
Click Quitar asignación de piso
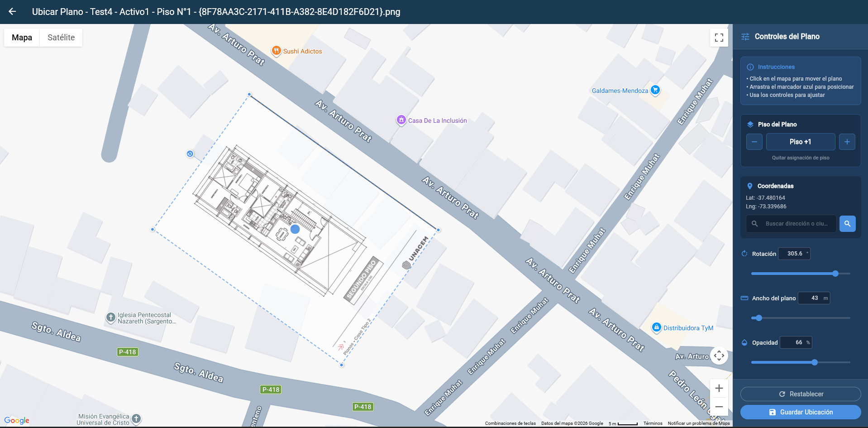click(x=800, y=158)
